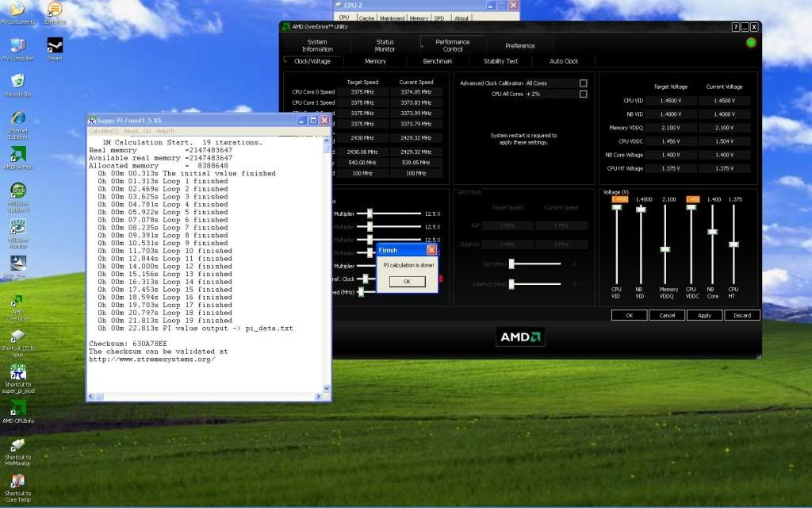The image size is (812, 508).
Task: Click the 3DMark desktop shortcut
Action: [55, 13]
